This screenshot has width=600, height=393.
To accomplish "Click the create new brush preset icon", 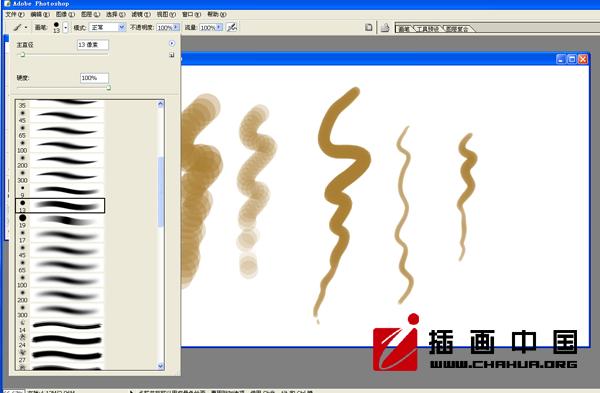I will [x=172, y=55].
